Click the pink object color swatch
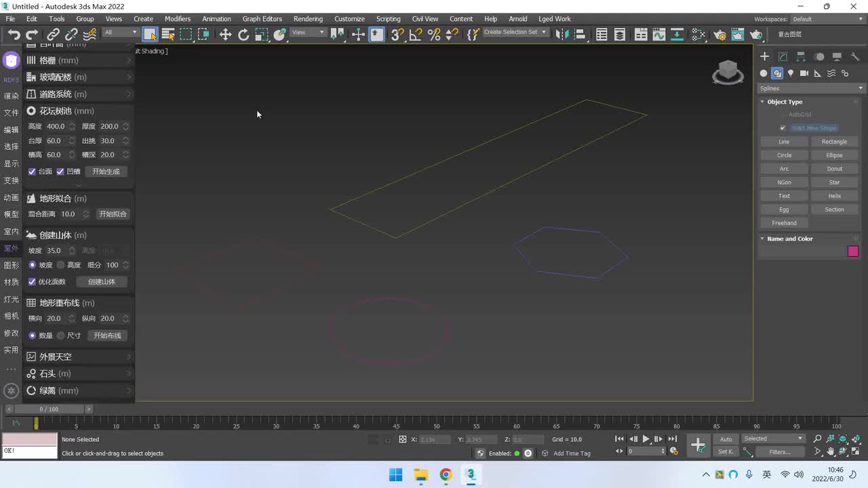The image size is (868, 488). coord(852,251)
